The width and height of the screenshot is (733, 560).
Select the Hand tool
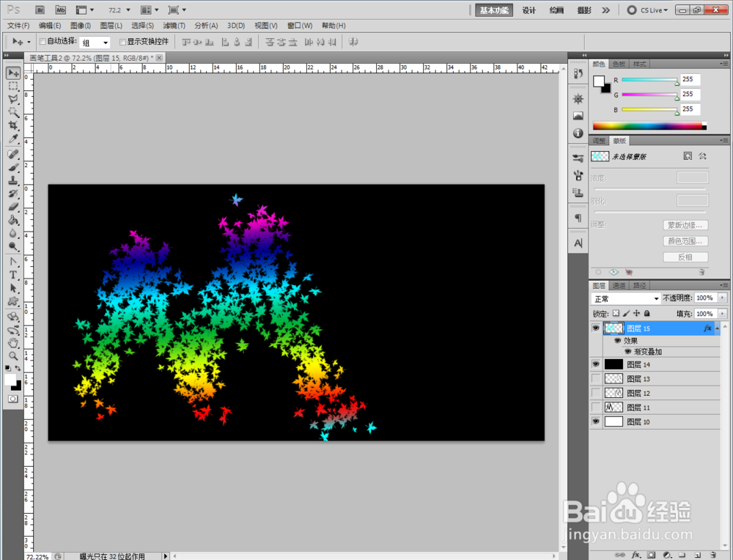coord(13,343)
